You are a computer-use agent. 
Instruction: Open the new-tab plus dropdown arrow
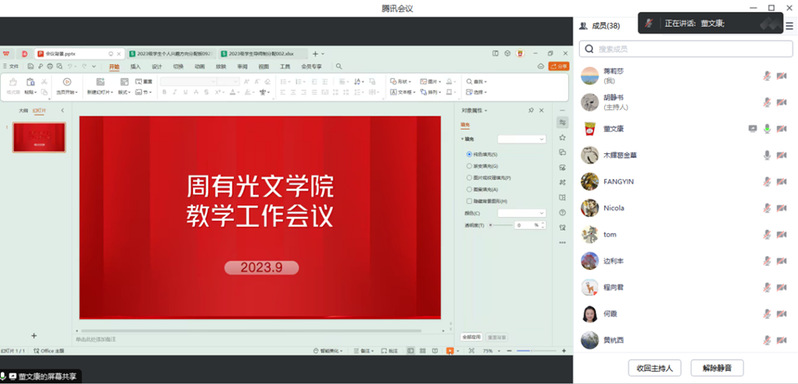click(x=323, y=53)
